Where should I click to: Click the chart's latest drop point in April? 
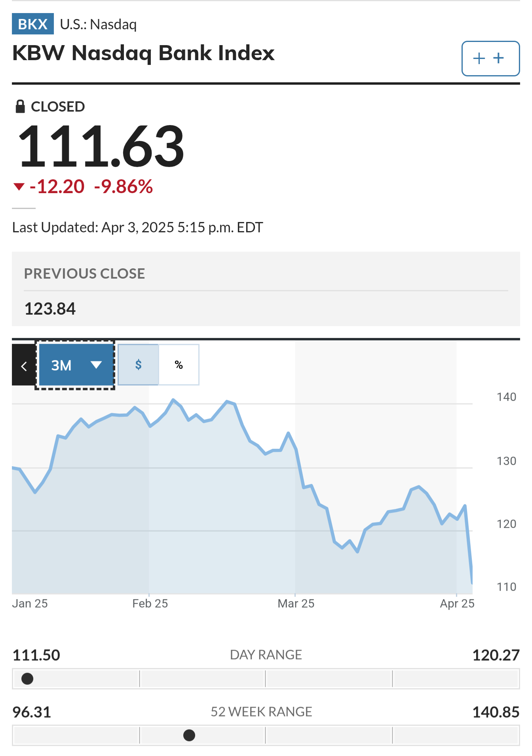pos(472,583)
